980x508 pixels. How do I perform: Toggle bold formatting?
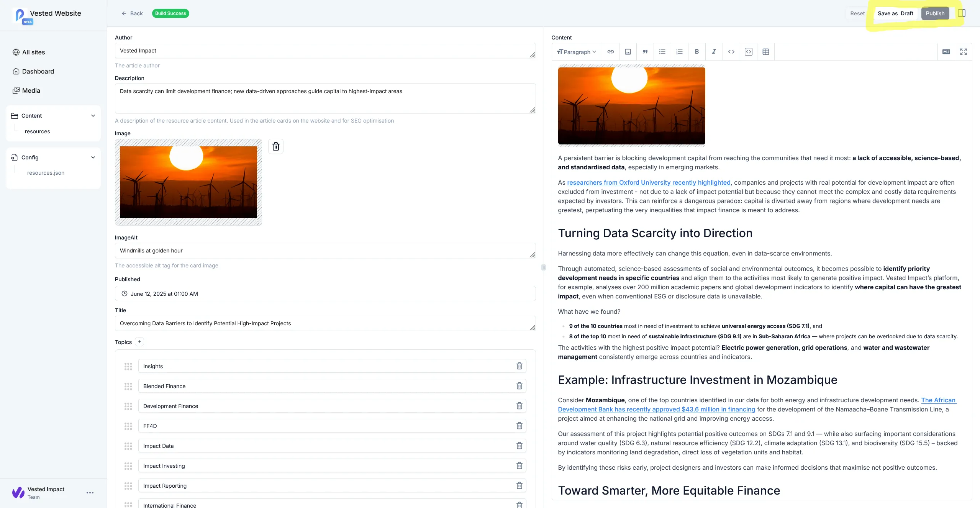[x=696, y=52]
